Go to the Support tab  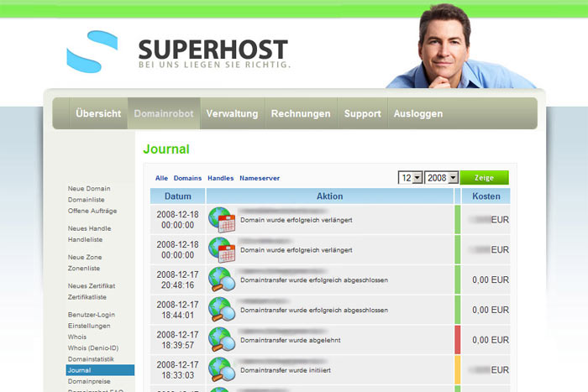(x=362, y=113)
